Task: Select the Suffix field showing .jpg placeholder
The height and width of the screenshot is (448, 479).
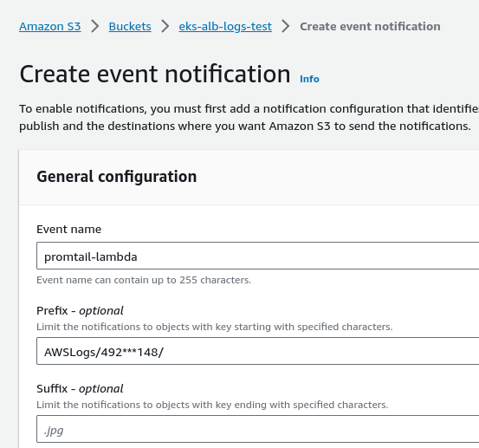Action: tap(257, 429)
